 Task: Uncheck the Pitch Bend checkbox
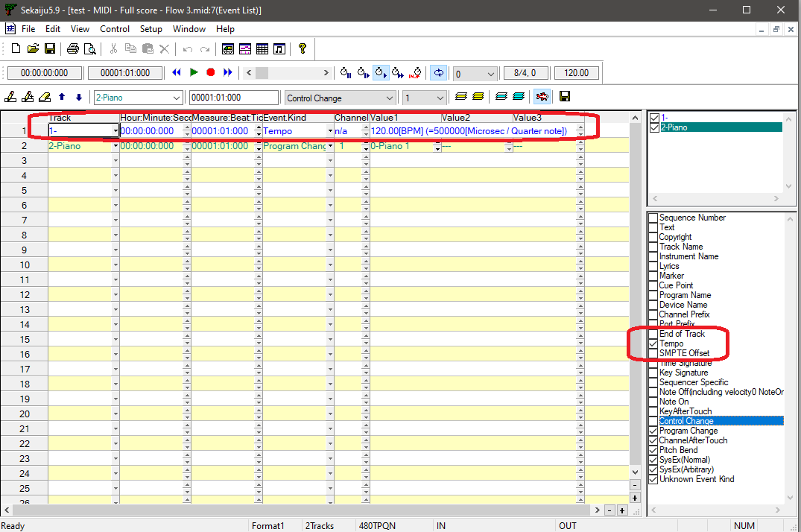click(x=653, y=450)
